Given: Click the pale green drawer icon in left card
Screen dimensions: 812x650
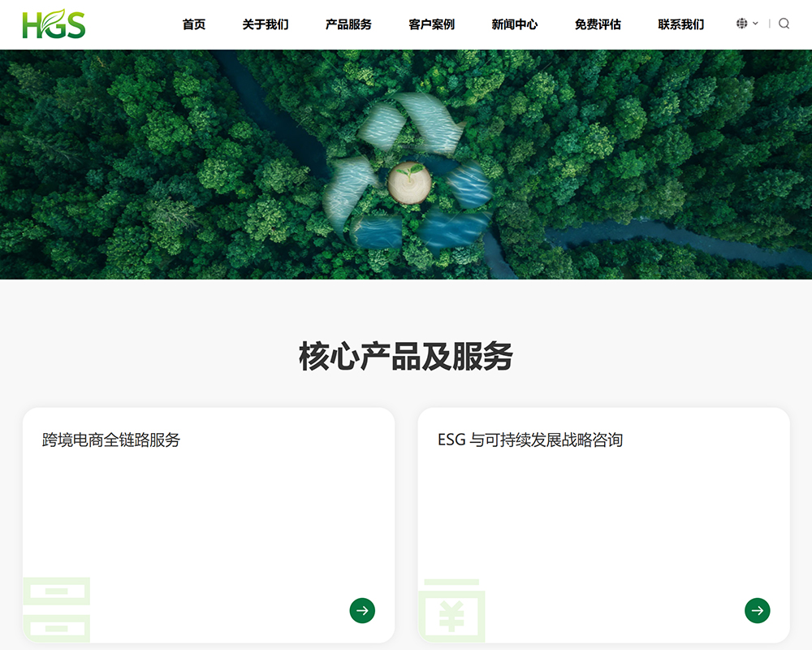Looking at the screenshot, I should 56,609.
